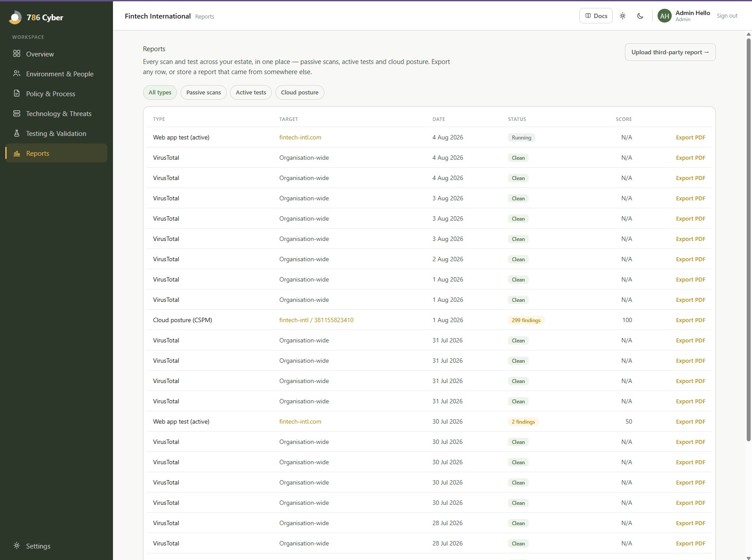Viewport: 752px width, 560px height.
Task: Click the STATUS column header
Action: 517,119
